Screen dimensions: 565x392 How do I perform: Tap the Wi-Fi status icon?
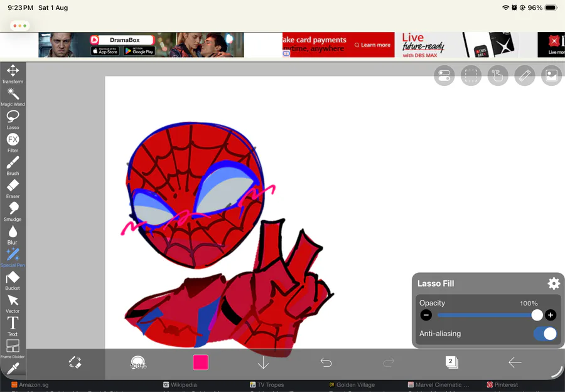point(505,8)
